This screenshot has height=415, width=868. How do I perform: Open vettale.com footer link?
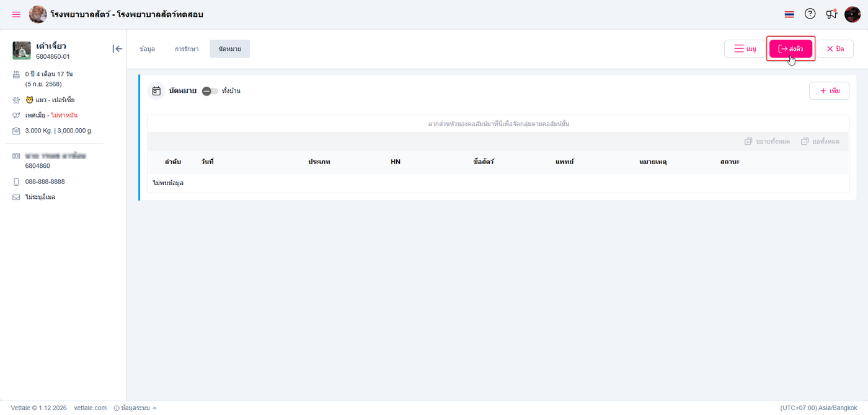point(91,408)
